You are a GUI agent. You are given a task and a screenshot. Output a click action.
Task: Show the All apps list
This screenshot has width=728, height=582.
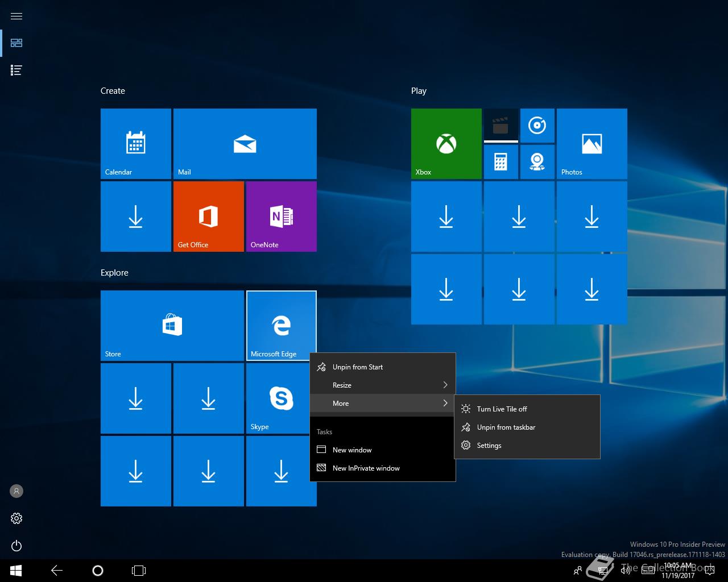coord(16,70)
